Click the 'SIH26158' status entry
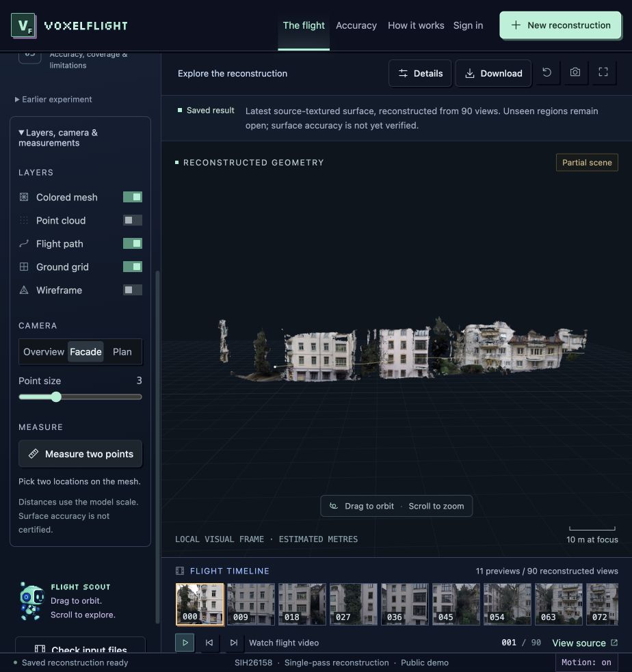632x672 pixels. 253,662
